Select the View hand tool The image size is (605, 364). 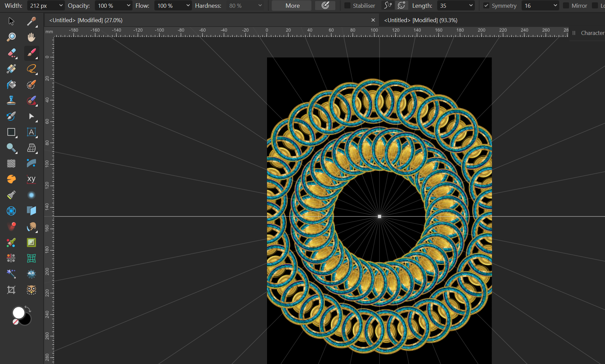coord(31,37)
